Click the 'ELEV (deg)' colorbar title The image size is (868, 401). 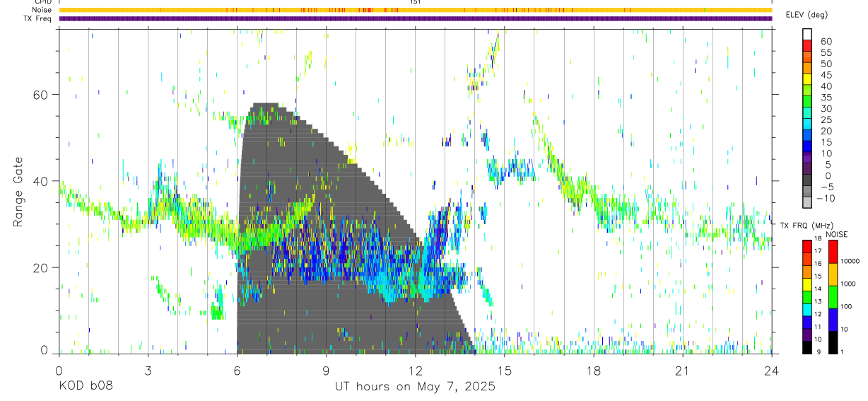(x=807, y=15)
